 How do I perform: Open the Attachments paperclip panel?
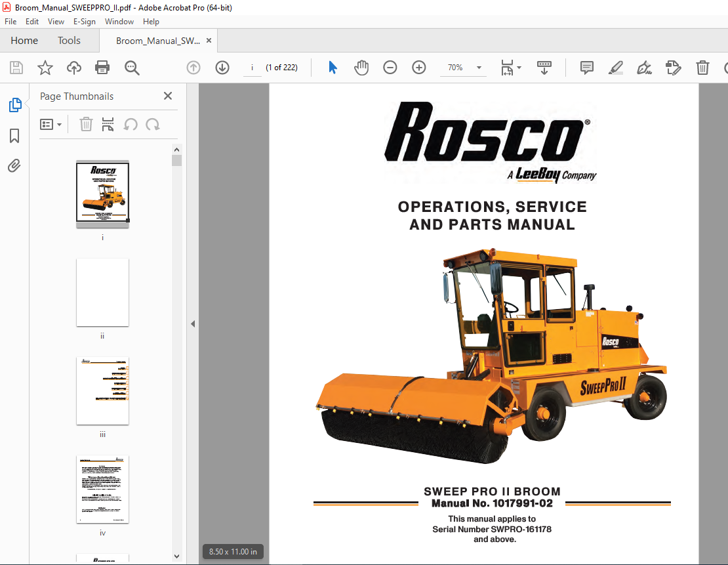pyautogui.click(x=14, y=166)
